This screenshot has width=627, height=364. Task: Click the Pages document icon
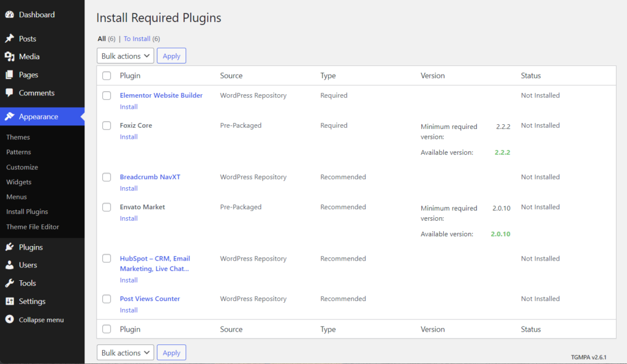click(x=10, y=75)
